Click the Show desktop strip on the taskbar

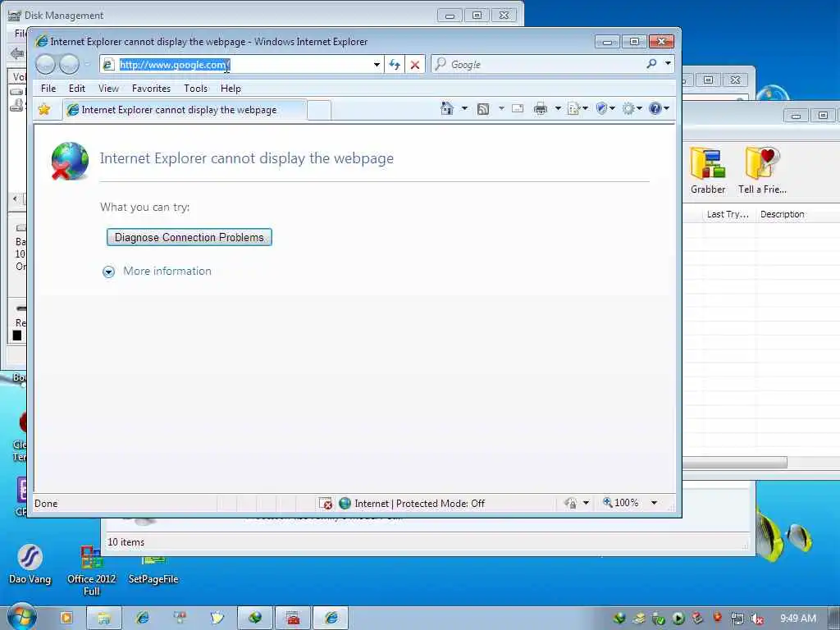(834, 618)
